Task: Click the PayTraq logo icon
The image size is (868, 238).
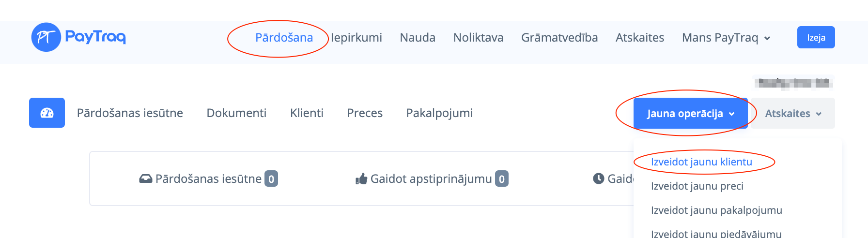Action: pyautogui.click(x=46, y=37)
